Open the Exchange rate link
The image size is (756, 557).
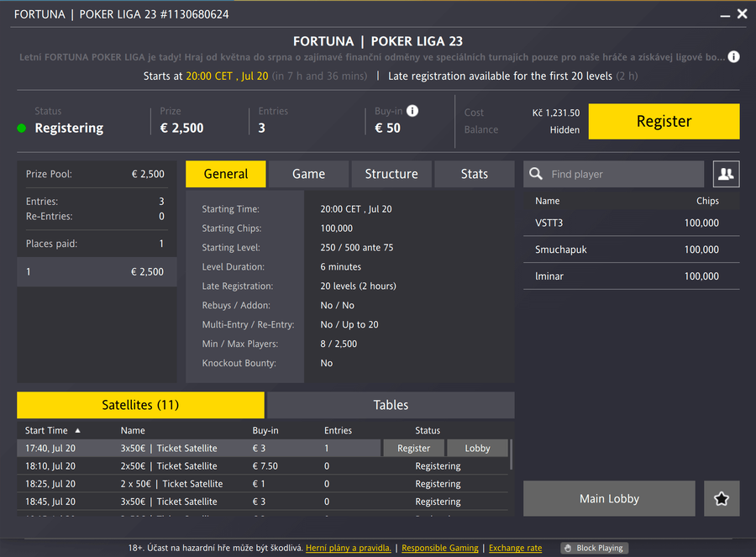[x=516, y=549]
